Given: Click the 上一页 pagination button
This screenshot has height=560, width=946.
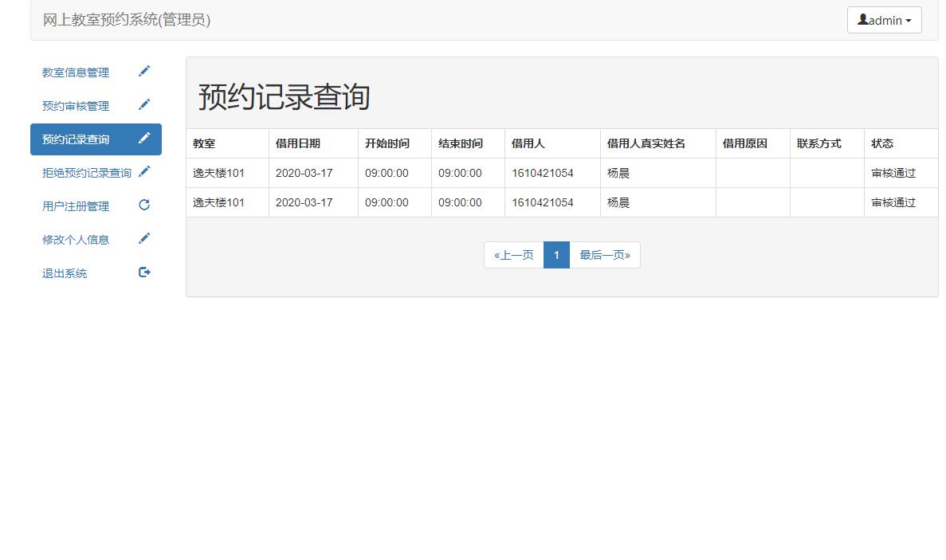Looking at the screenshot, I should (513, 254).
